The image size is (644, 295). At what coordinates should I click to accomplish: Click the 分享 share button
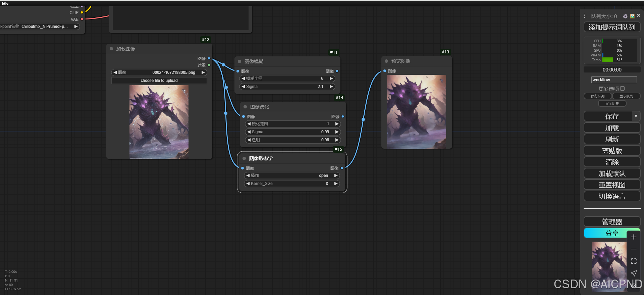[612, 233]
